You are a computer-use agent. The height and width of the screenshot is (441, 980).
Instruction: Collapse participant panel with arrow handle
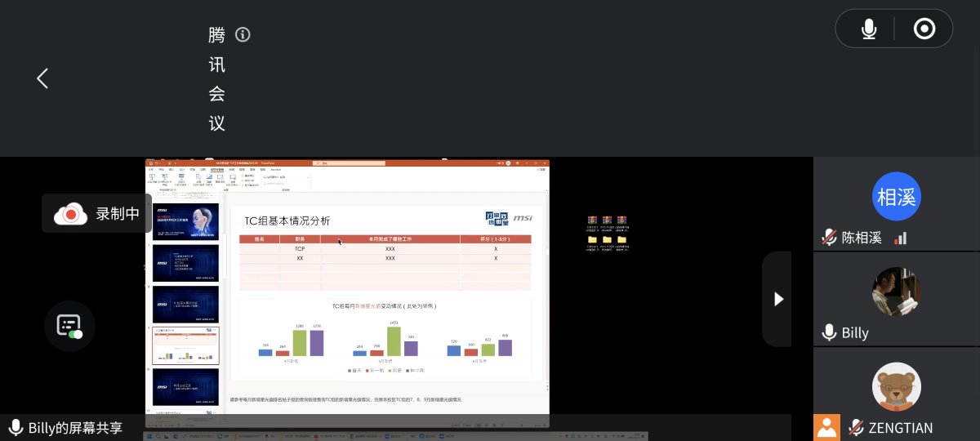pos(777,299)
